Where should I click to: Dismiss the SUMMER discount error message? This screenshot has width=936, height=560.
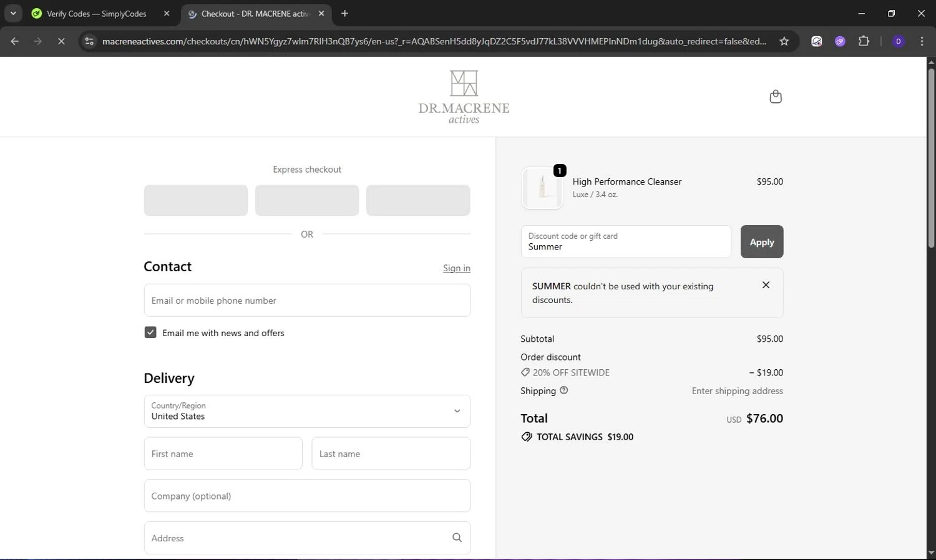[766, 285]
